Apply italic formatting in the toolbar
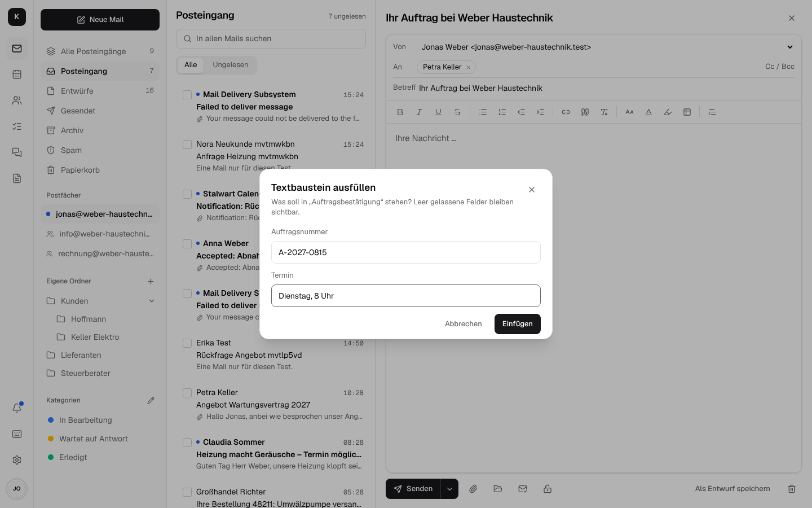Image resolution: width=812 pixels, height=508 pixels. [x=419, y=112]
